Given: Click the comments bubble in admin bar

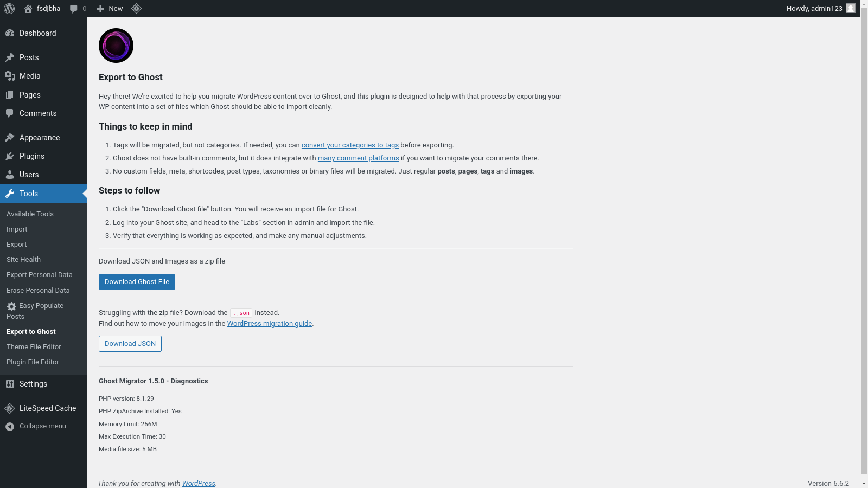Looking at the screenshot, I should [x=74, y=9].
